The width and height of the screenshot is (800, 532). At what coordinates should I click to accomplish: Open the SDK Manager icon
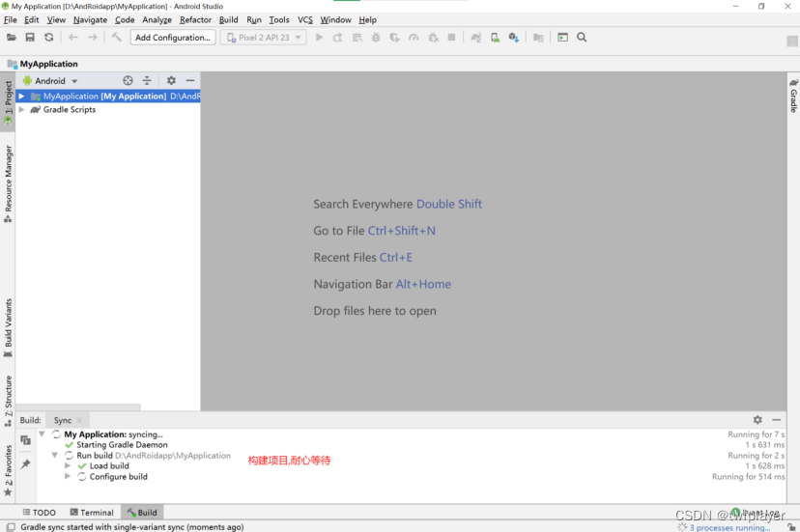click(514, 38)
